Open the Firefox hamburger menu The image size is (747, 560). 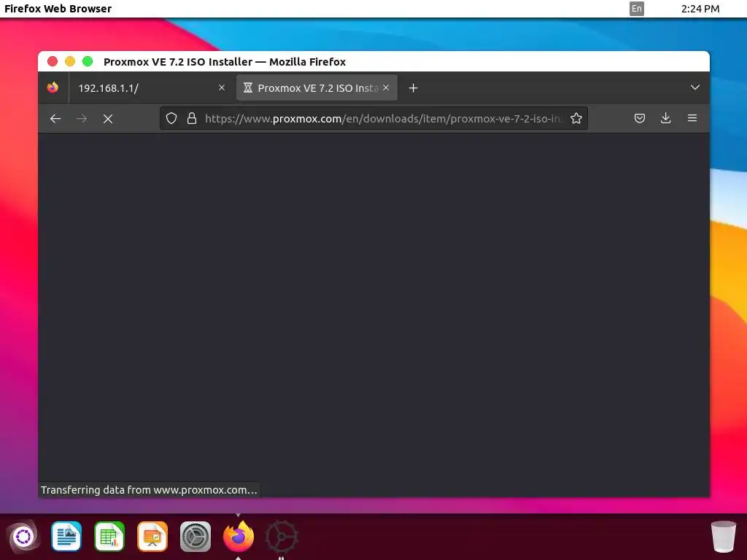click(x=692, y=118)
